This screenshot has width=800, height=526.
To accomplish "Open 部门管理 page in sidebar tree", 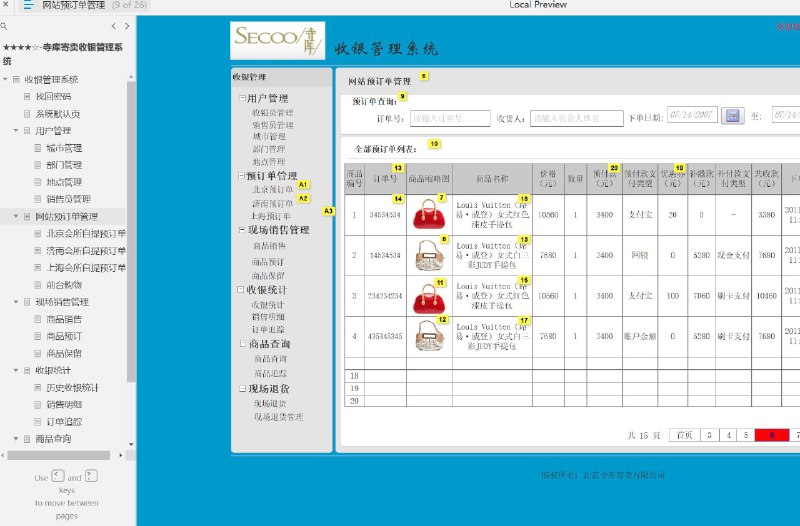I will 64,165.
